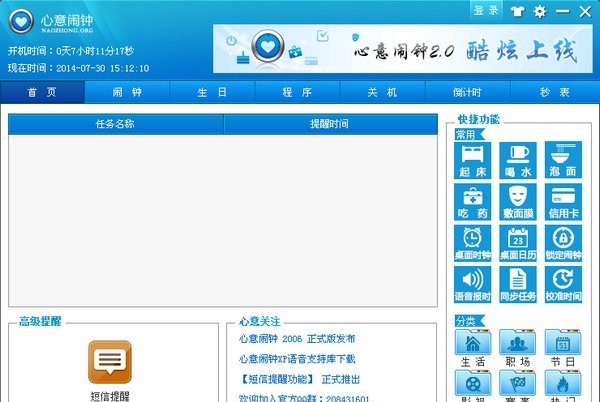
Task: Click the 敷面膜 face mask icon
Action: (518, 202)
